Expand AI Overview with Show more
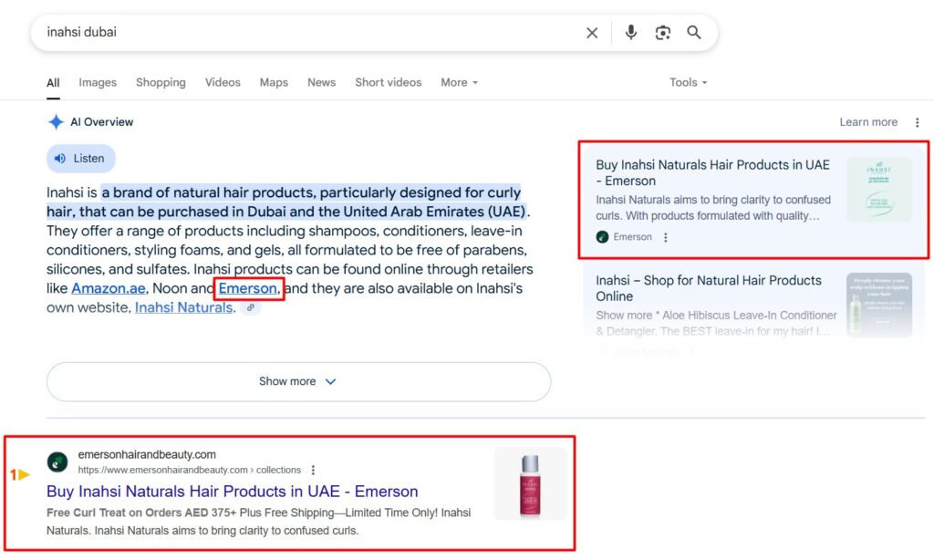 (298, 381)
